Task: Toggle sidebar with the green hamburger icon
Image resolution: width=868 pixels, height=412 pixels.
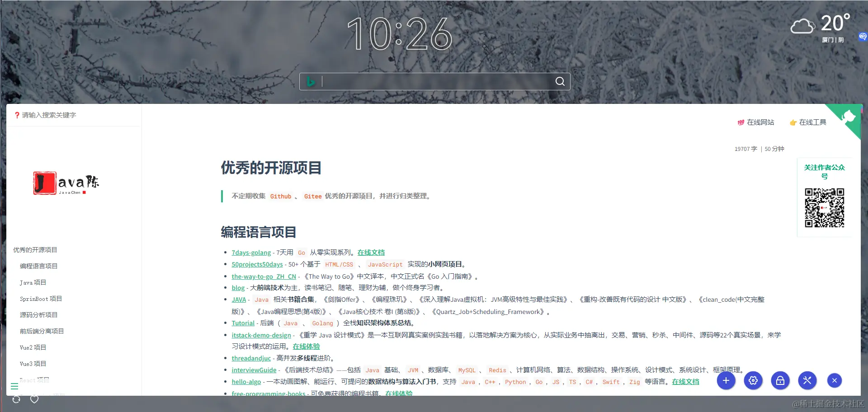Action: pos(14,386)
